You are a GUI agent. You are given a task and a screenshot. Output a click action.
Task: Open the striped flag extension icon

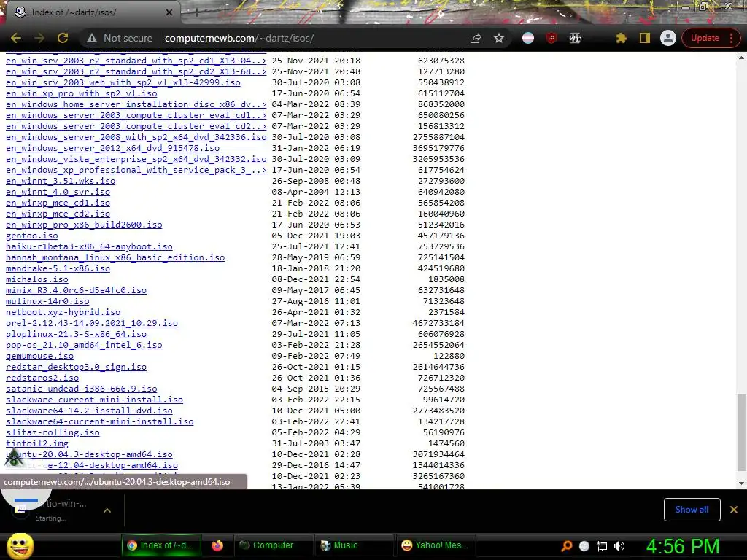528,38
